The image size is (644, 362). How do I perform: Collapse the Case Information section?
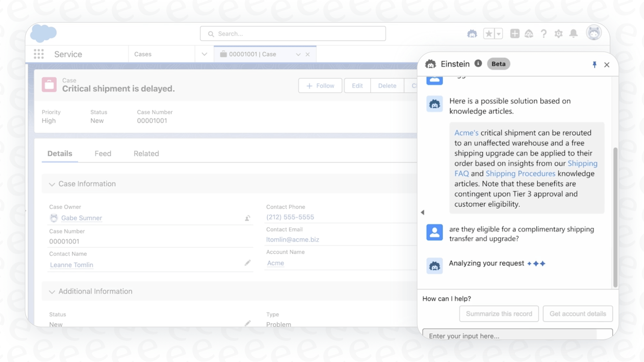tap(52, 184)
